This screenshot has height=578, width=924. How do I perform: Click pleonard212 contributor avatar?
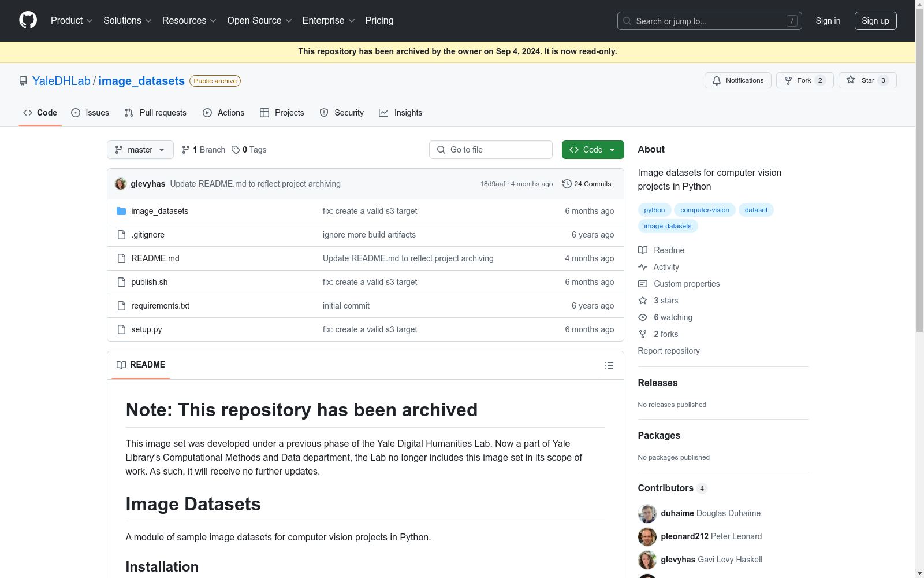[x=647, y=536]
